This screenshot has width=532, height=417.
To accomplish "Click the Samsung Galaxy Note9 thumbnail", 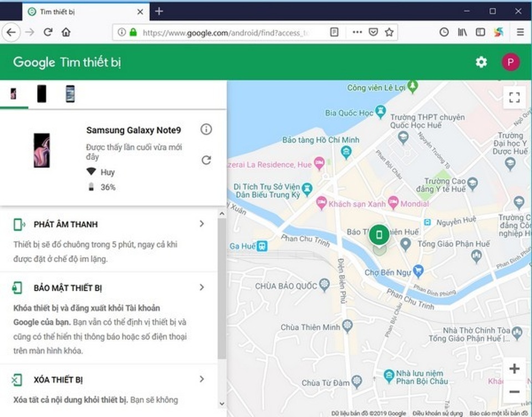I will pos(42,150).
